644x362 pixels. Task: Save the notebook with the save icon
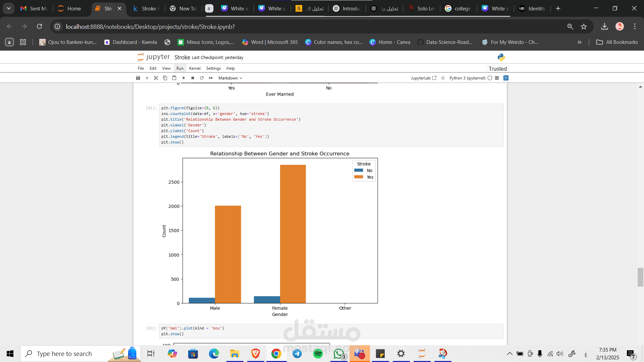click(138, 78)
